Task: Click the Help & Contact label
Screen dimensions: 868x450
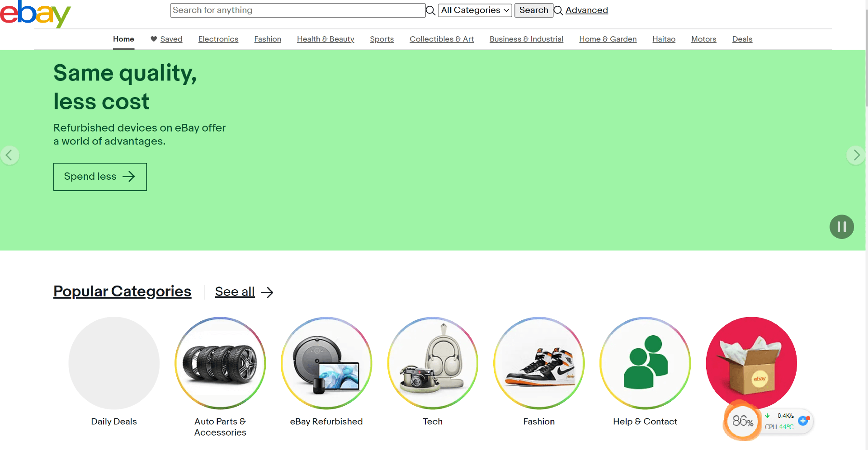Action: (645, 422)
